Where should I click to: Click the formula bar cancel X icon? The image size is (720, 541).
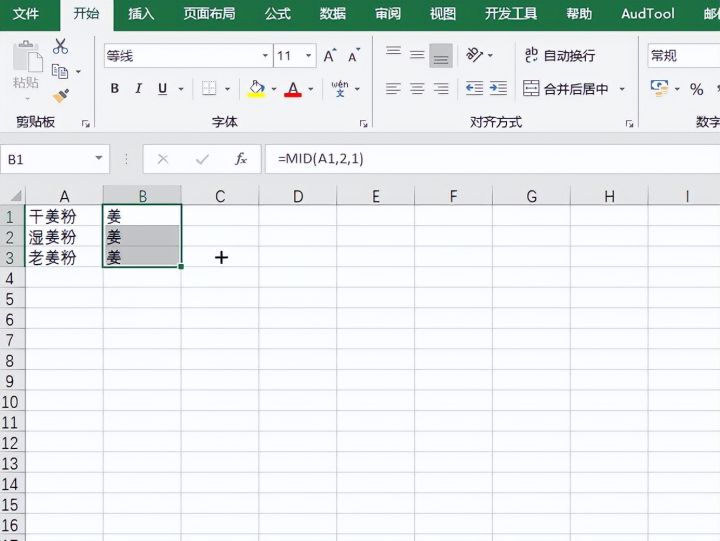click(163, 159)
